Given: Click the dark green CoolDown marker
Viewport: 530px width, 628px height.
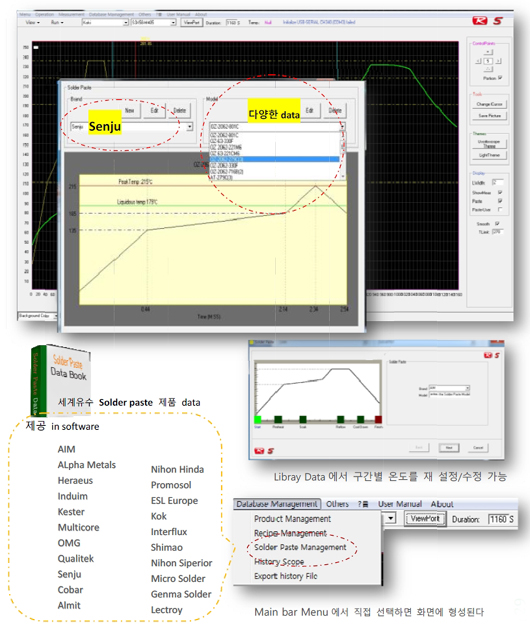Looking at the screenshot, I should [361, 419].
